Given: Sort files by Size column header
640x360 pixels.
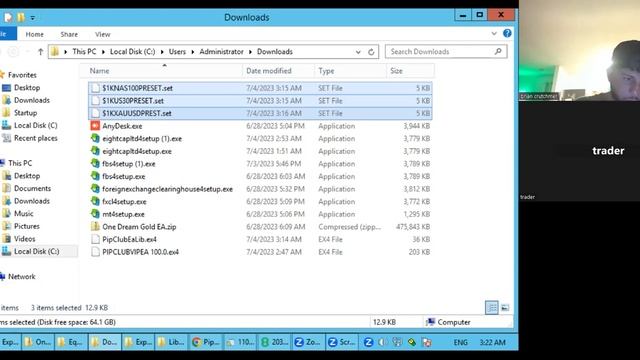Looking at the screenshot, I should 410,71.
